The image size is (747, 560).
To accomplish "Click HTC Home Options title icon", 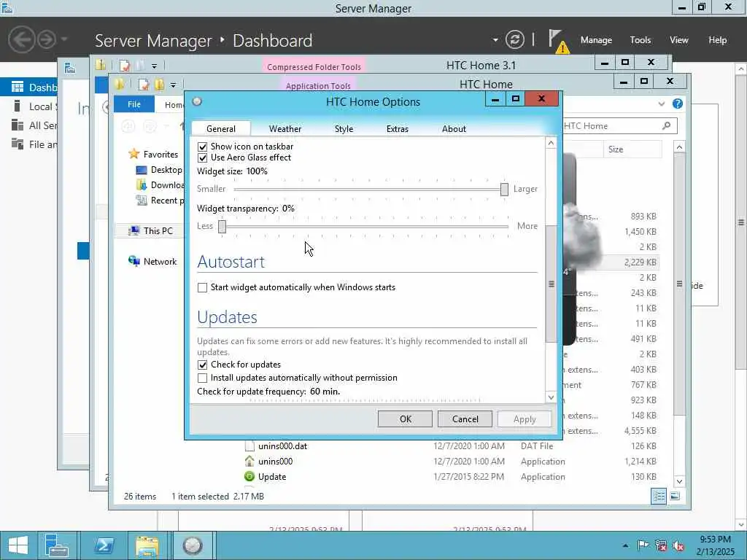I will pyautogui.click(x=197, y=101).
